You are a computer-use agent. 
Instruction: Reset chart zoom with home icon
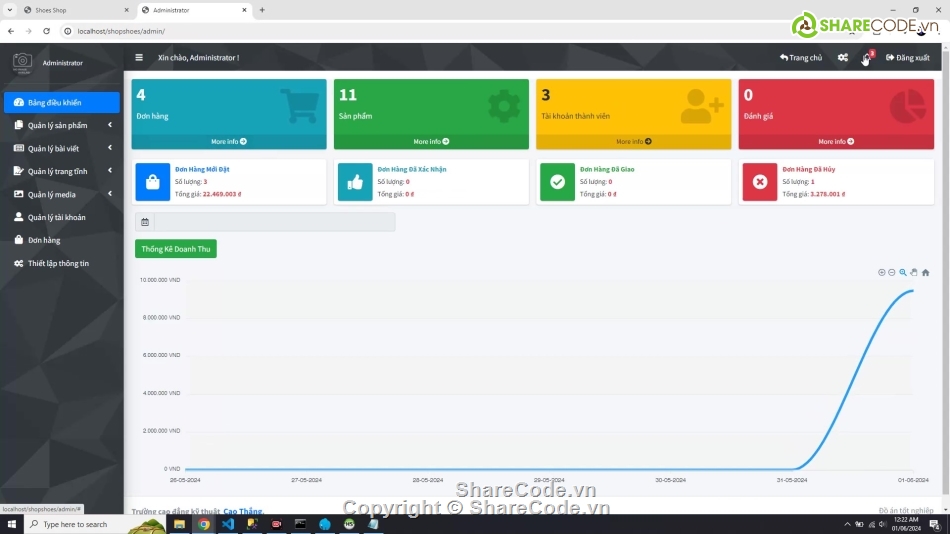tap(925, 272)
